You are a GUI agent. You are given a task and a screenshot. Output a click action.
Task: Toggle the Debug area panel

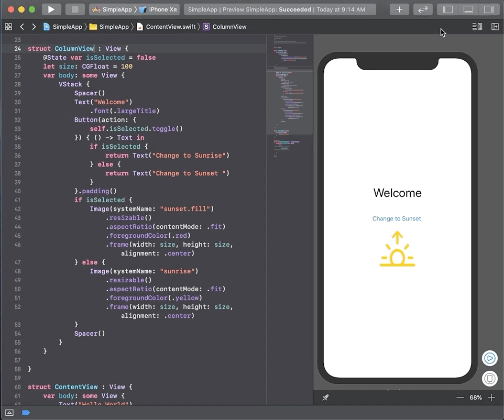(x=468, y=9)
